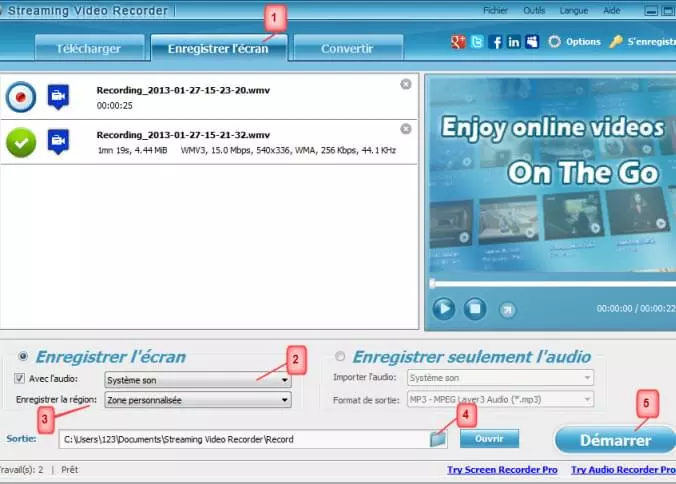The image size is (676, 484).
Task: Click the LinkedIn share icon
Action: (x=514, y=42)
